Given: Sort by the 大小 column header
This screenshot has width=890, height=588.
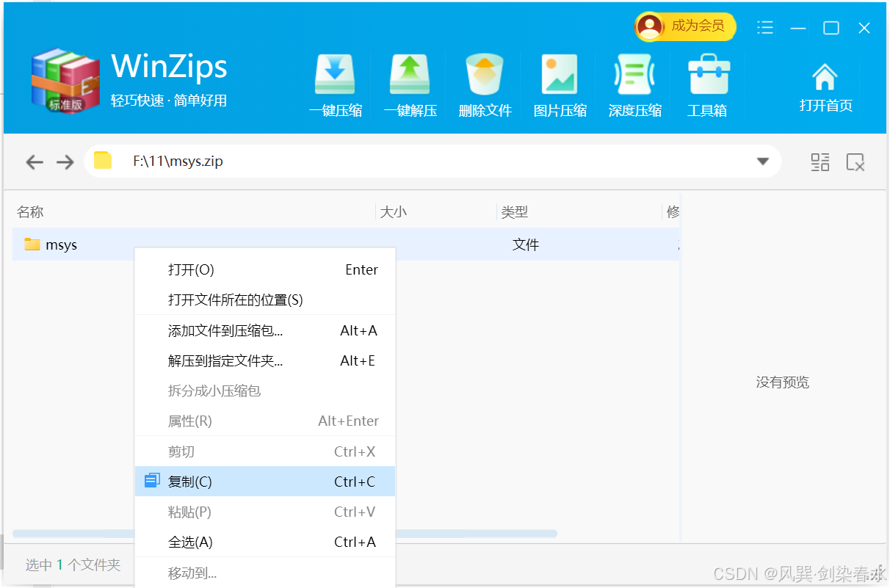Looking at the screenshot, I should [393, 212].
